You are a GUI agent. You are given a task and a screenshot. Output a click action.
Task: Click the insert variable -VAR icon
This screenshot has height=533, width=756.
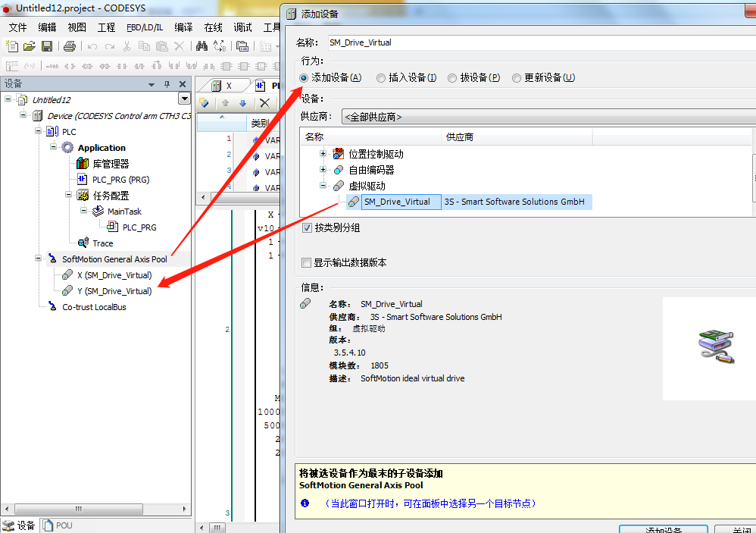click(52, 66)
